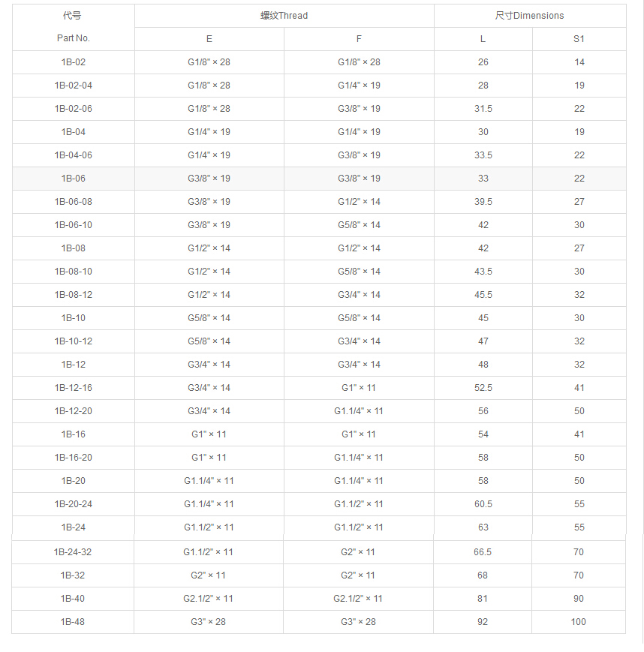Select part number 1B-08-12 cell
The width and height of the screenshot is (644, 652).
pos(74,295)
